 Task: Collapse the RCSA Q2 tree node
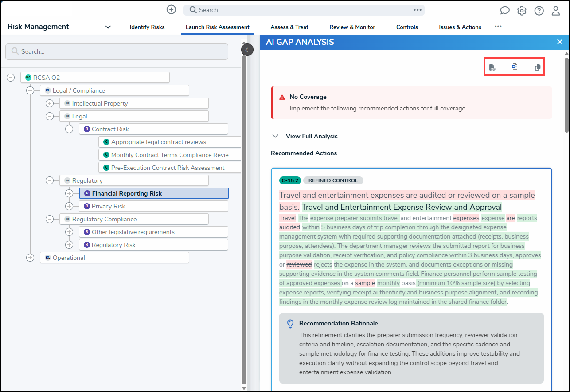pos(11,78)
